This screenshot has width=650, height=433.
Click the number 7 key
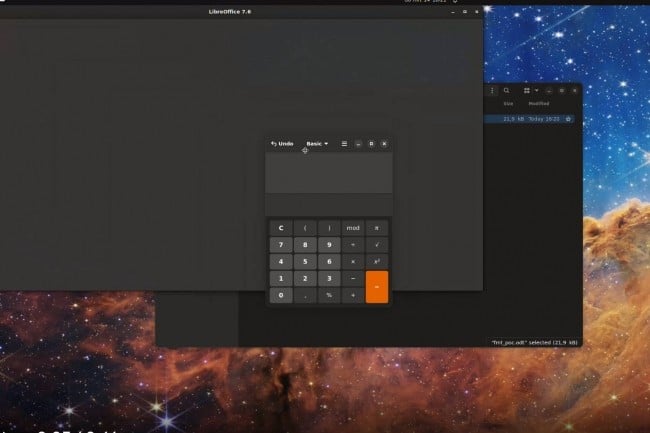tap(281, 245)
